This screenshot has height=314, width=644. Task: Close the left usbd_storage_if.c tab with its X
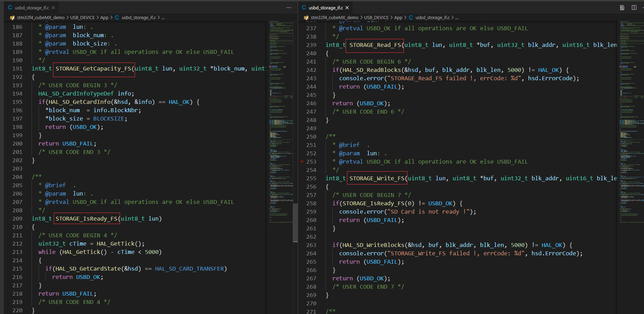click(x=53, y=7)
